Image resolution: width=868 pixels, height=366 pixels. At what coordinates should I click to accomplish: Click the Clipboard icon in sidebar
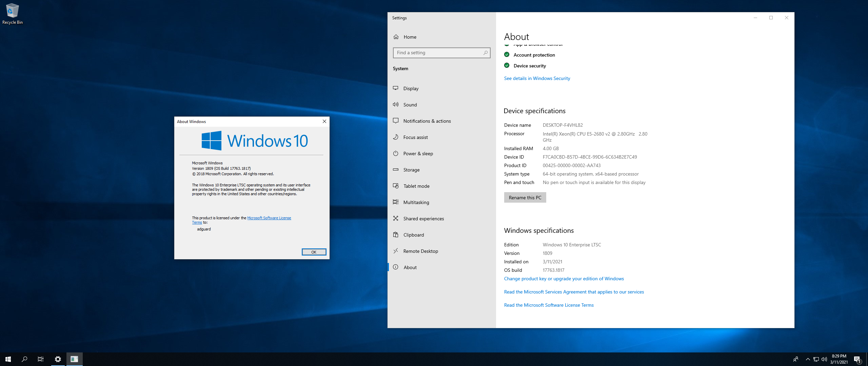click(396, 235)
